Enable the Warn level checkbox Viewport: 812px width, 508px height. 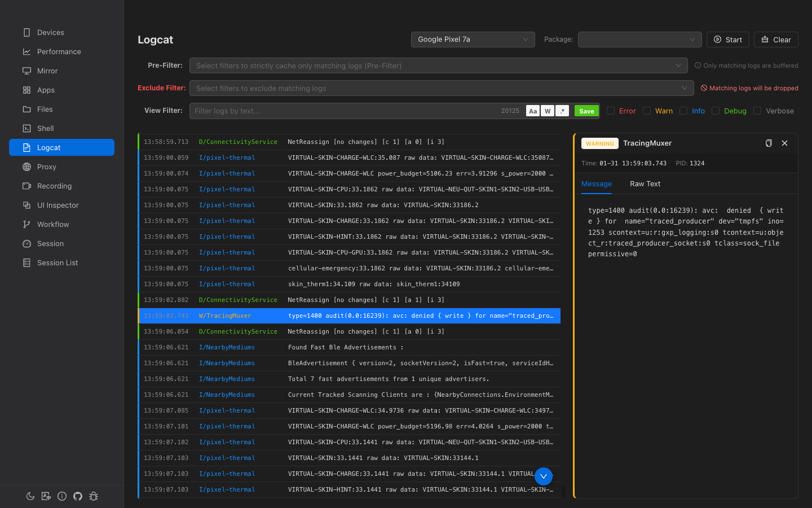(x=647, y=111)
